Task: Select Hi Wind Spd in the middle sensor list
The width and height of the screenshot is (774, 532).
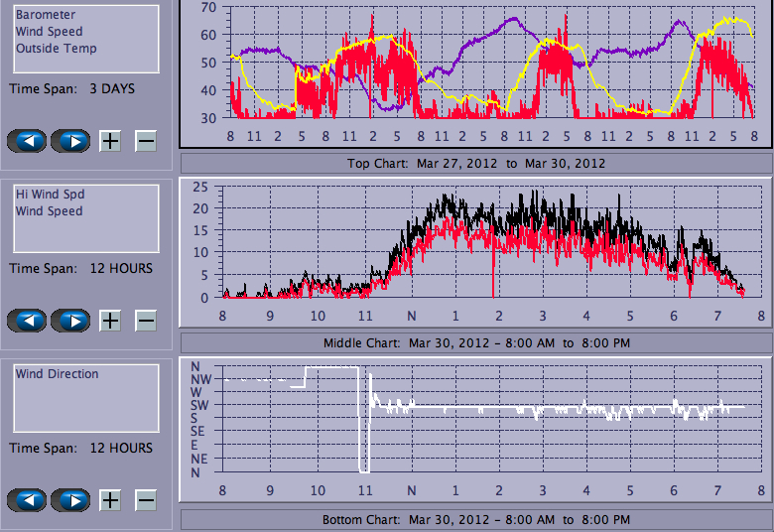Action: pos(50,195)
